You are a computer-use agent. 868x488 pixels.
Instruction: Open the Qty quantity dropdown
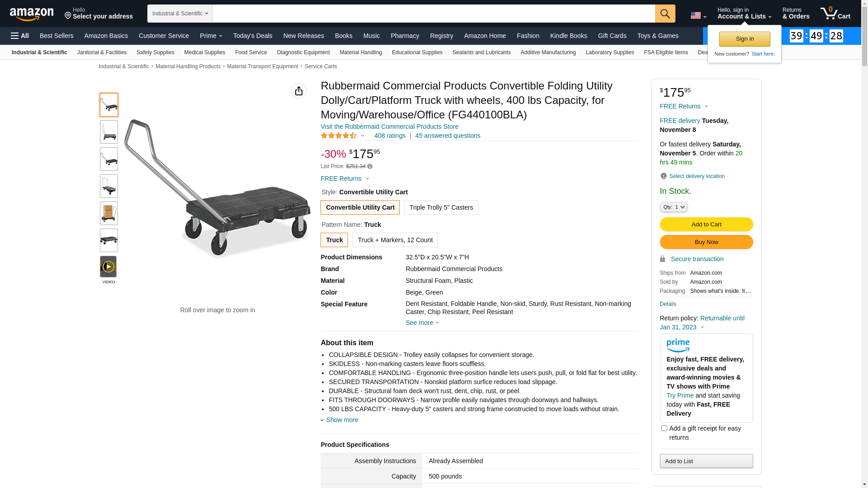point(673,207)
